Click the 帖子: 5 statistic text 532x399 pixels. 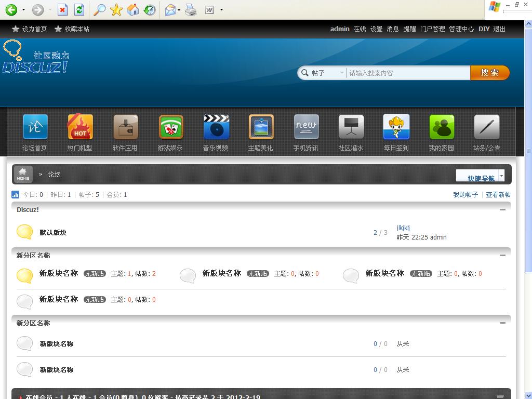click(89, 195)
